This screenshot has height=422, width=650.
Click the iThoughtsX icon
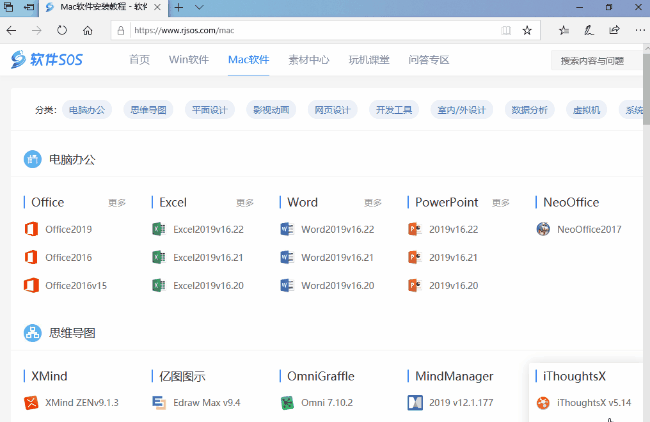(x=543, y=403)
